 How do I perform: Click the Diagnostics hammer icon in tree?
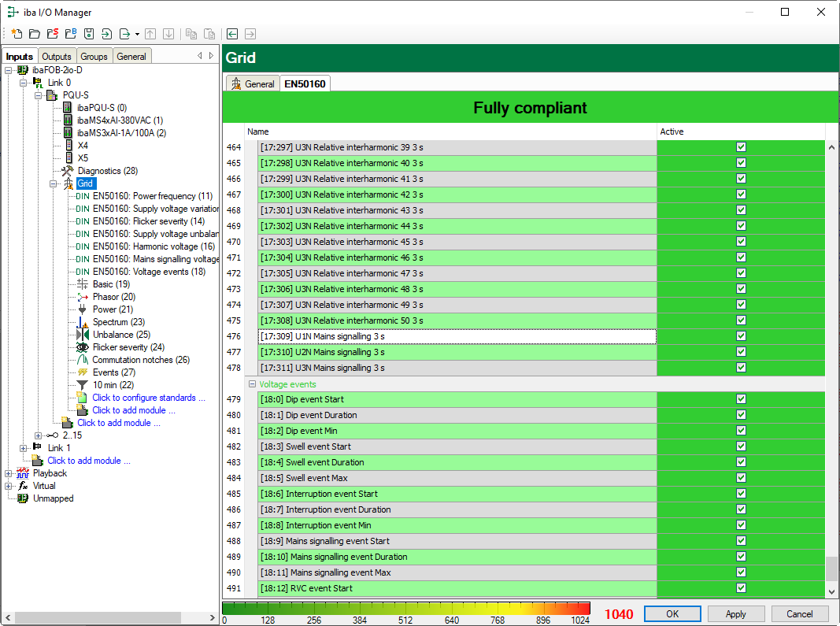67,171
